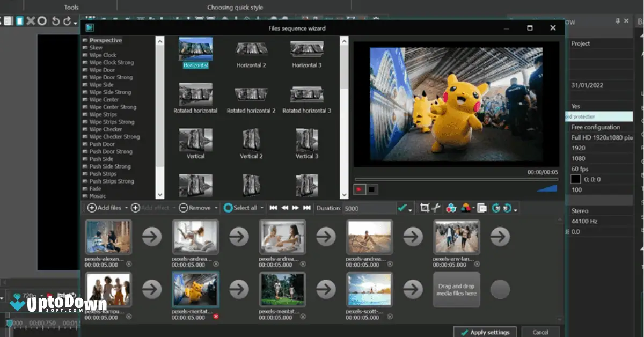Rotate the slide clockwise 90 degrees

(495, 208)
